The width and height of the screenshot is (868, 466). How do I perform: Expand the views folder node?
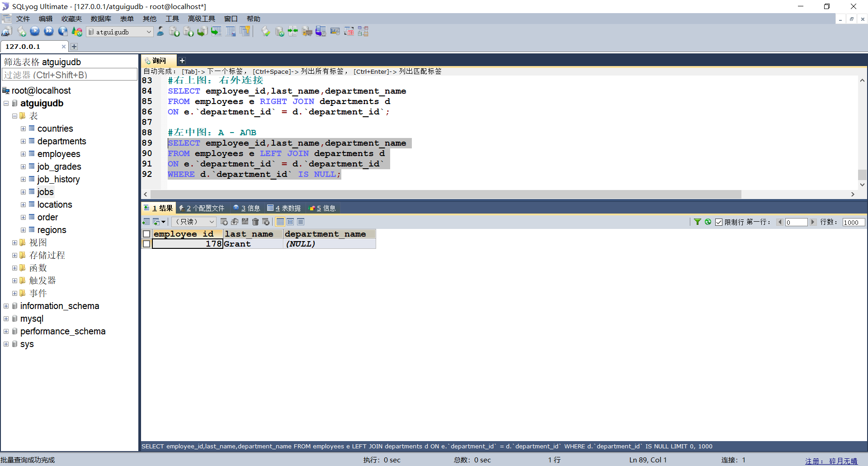pyautogui.click(x=14, y=243)
